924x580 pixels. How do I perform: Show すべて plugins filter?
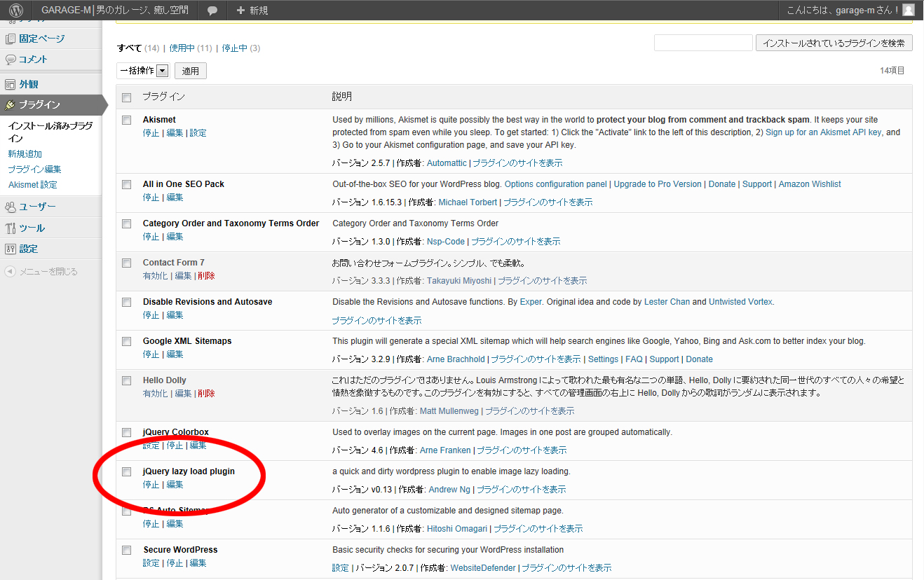tap(129, 48)
